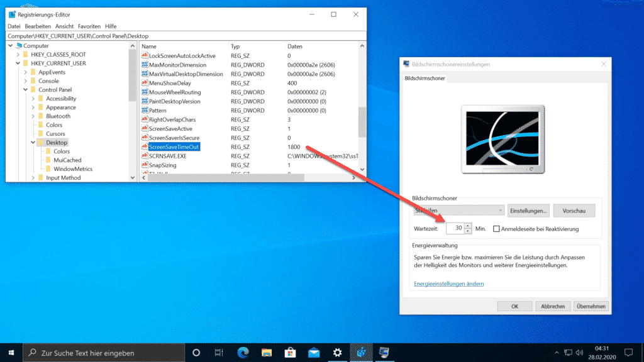644x362 pixels.
Task: Select the Bildschirmschoner tab
Action: (425, 78)
